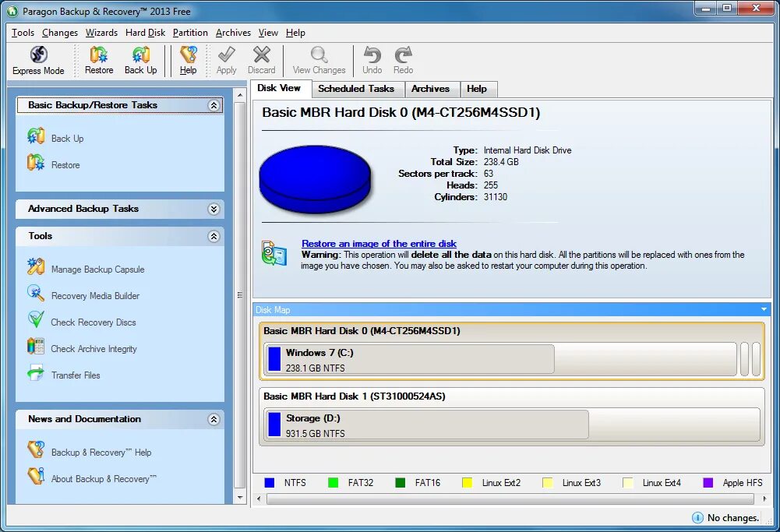Open Check Archive Integrity tool
The image size is (780, 532).
82,348
